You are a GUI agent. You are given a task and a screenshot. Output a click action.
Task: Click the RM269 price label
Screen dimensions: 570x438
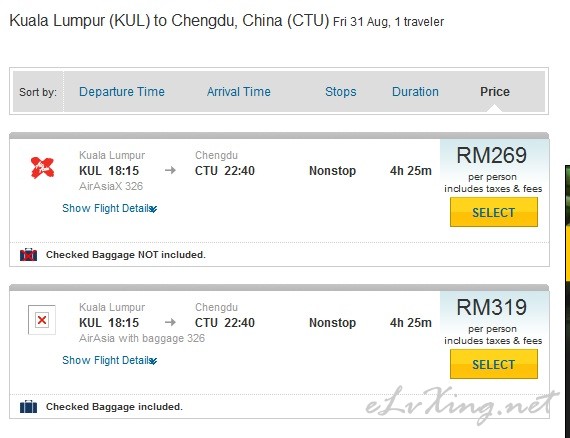click(491, 155)
